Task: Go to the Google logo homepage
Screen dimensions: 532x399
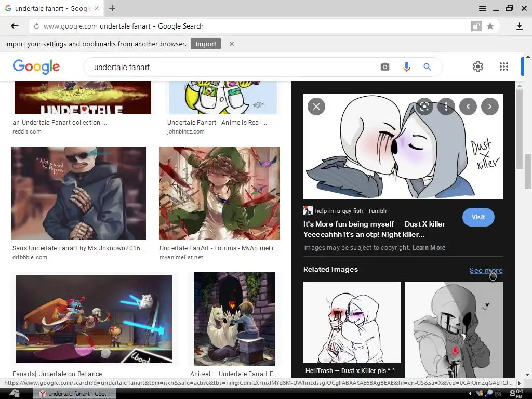Action: 36,67
